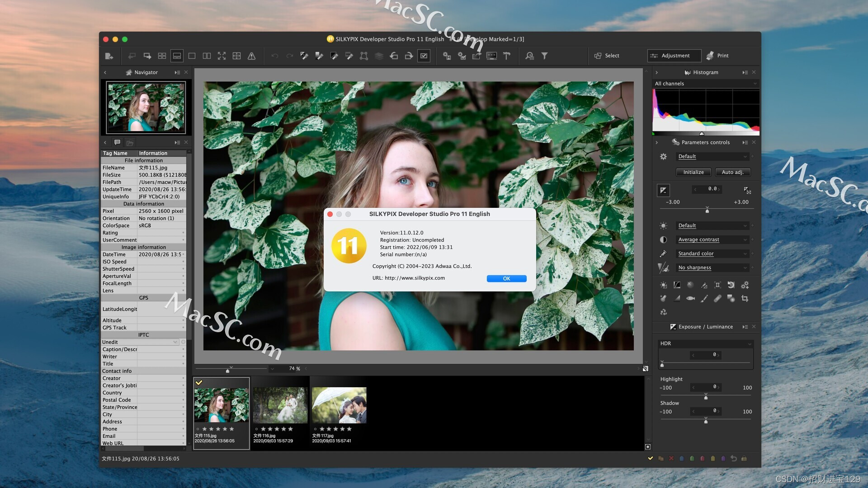Open the Exposure / Luminance panel menu icon
Viewport: 868px width, 488px height.
(x=745, y=327)
